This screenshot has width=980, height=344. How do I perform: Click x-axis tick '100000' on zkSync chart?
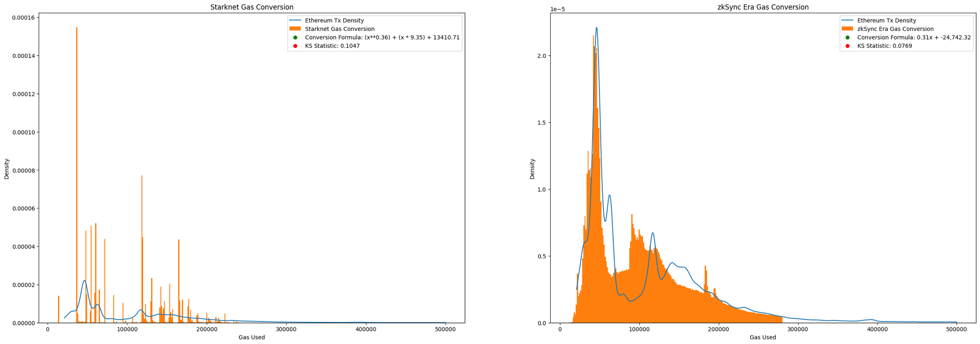(x=639, y=329)
